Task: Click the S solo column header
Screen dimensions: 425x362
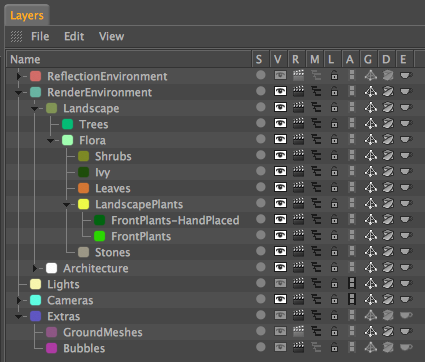Action: click(x=259, y=59)
